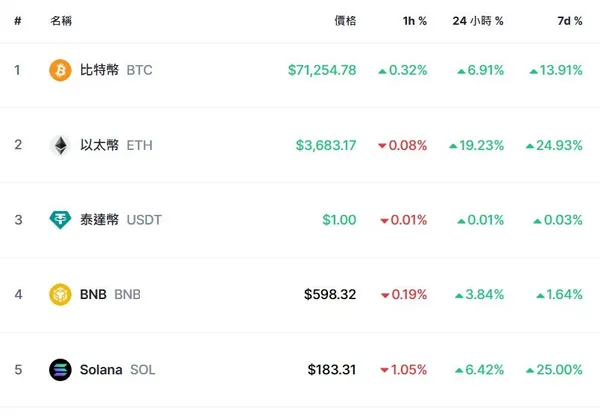Open the 泰達幣 USDT coin page
The height and width of the screenshot is (420, 600).
[x=119, y=220]
